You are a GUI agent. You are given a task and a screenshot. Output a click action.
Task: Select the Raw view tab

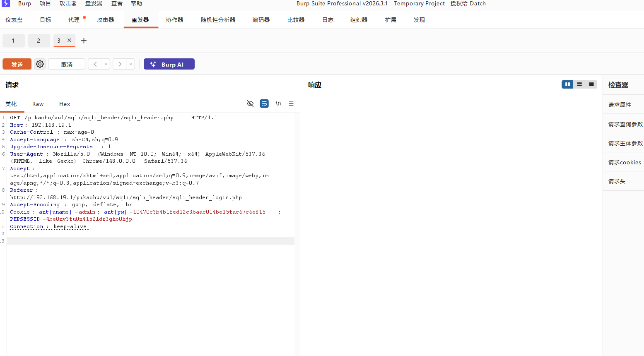coord(38,104)
